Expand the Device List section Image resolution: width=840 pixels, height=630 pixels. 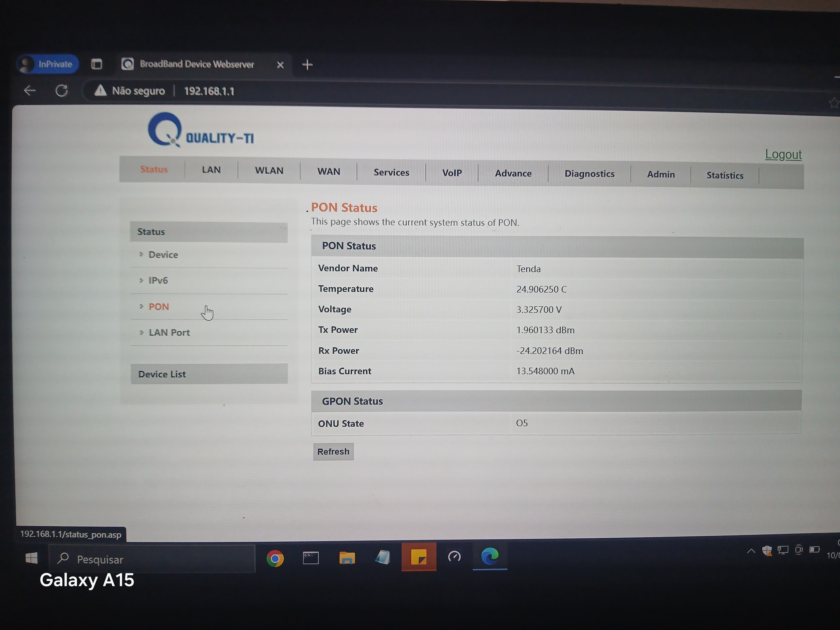click(x=162, y=374)
